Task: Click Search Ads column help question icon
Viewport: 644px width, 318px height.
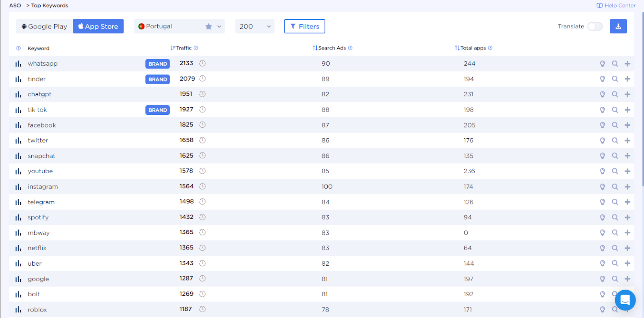Action: (350, 48)
